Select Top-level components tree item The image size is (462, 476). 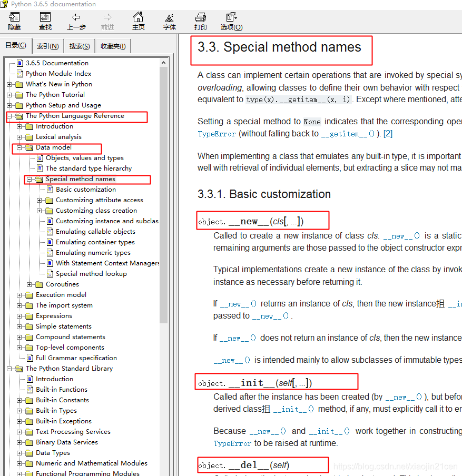pos(70,348)
